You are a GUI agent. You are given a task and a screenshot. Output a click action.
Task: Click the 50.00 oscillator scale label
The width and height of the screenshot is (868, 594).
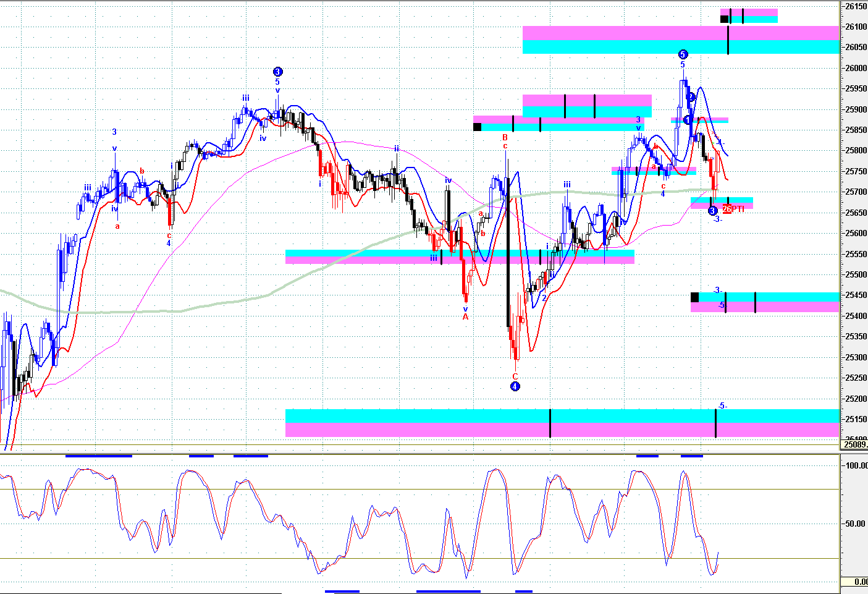pyautogui.click(x=856, y=524)
